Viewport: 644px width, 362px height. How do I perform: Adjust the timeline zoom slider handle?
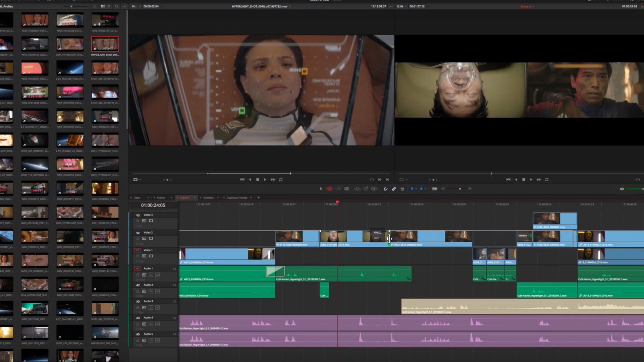[x=460, y=189]
